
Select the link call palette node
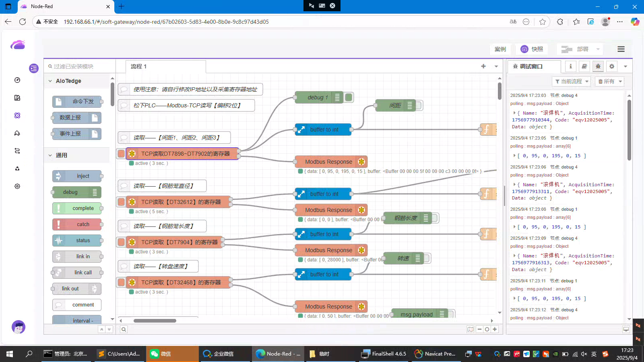tap(77, 273)
